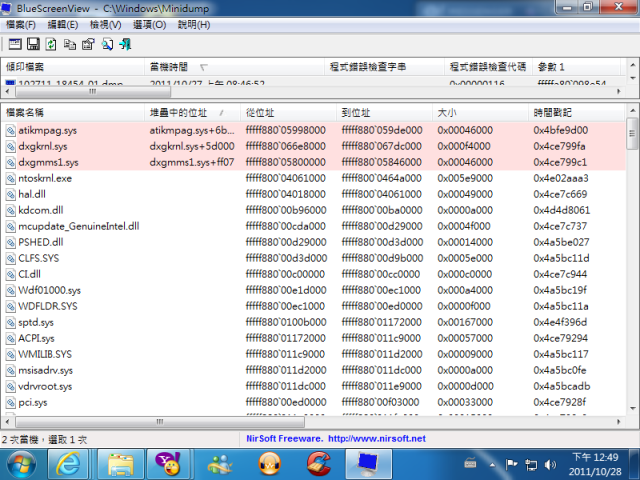
Task: Sort by 當機時間 column header
Action: (x=235, y=67)
